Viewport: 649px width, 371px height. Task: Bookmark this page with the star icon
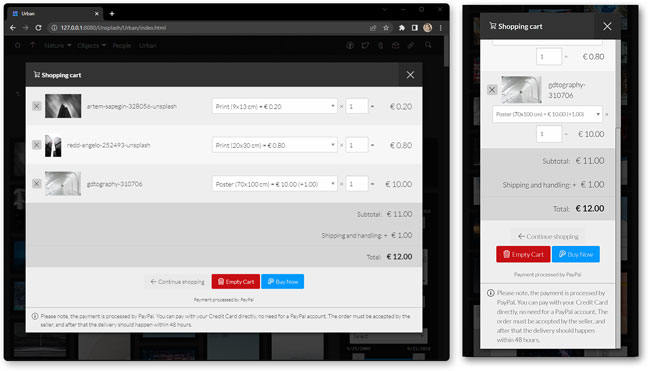386,28
